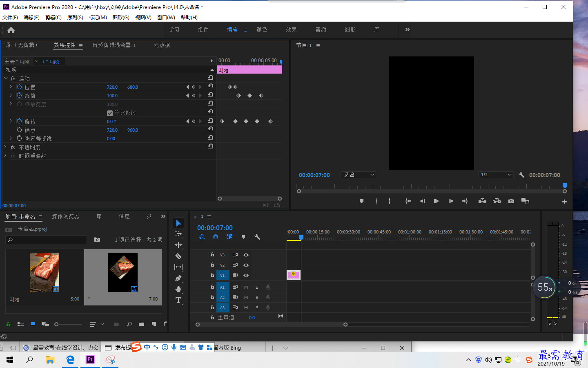
Task: Show more workspaces overflow chevrons
Action: coord(407,29)
